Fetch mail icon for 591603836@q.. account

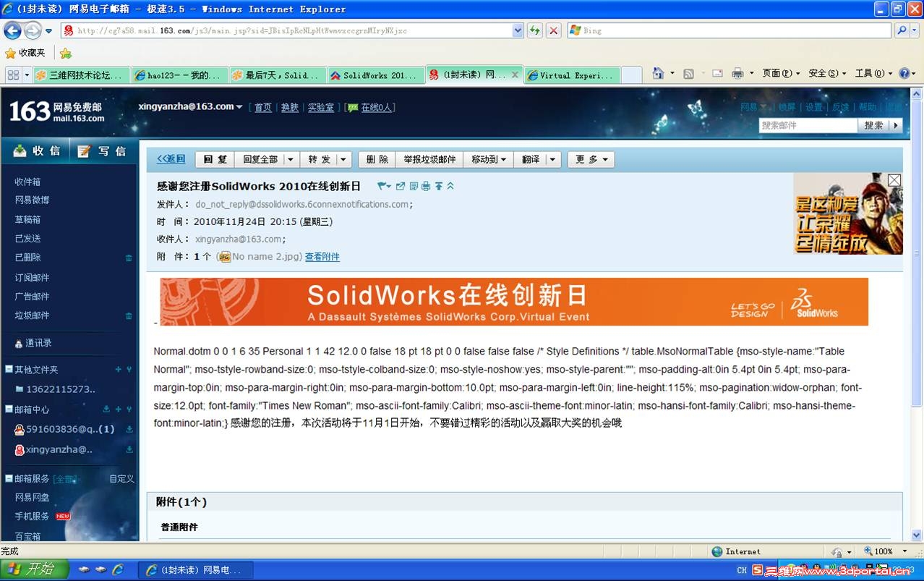(x=129, y=429)
